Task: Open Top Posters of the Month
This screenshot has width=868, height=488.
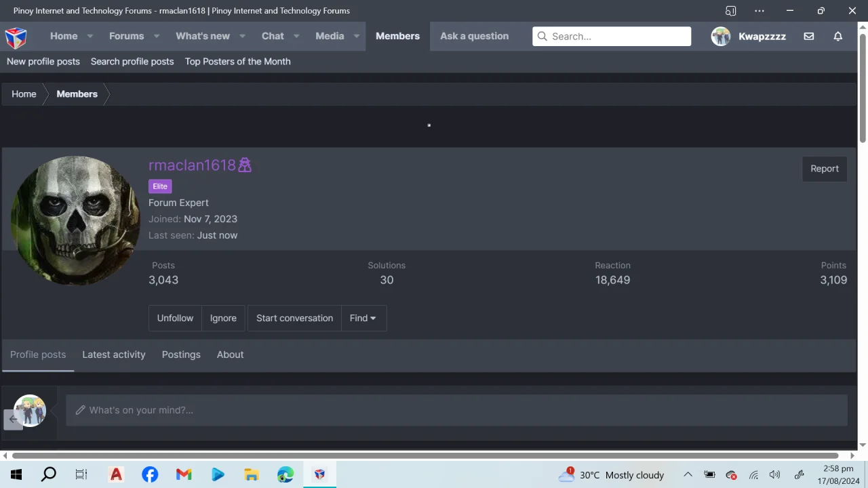Action: 238,62
